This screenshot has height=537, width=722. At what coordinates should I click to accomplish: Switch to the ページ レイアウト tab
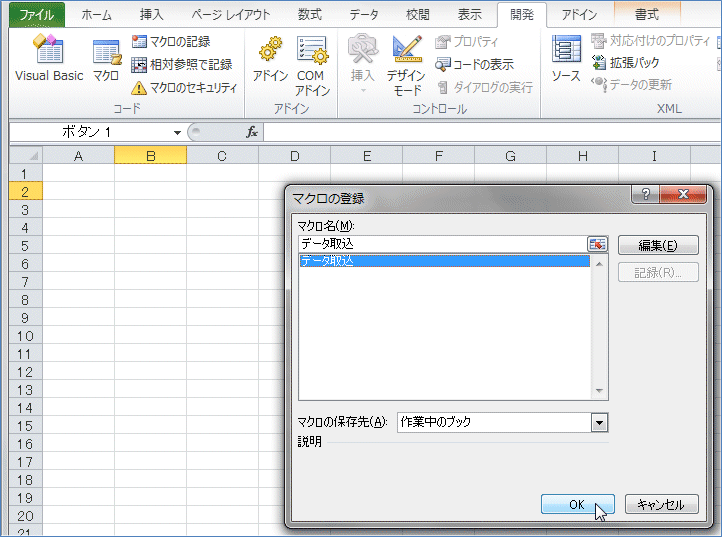coord(231,15)
